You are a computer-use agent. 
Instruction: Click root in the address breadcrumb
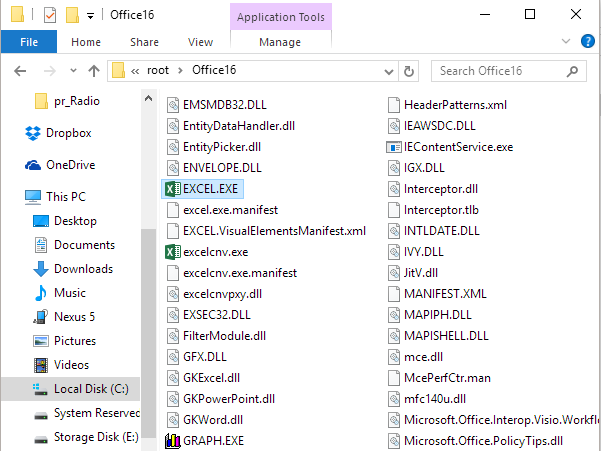pos(158,70)
